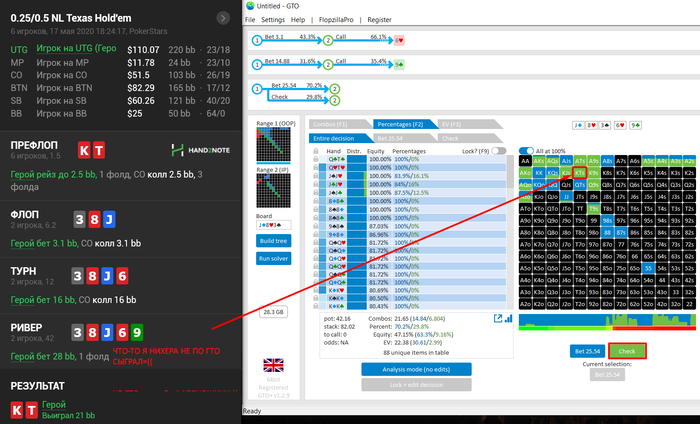Viewport: 700px width, 424px height.
Task: Click lock icon for K♦K♥ row
Action: point(316,290)
